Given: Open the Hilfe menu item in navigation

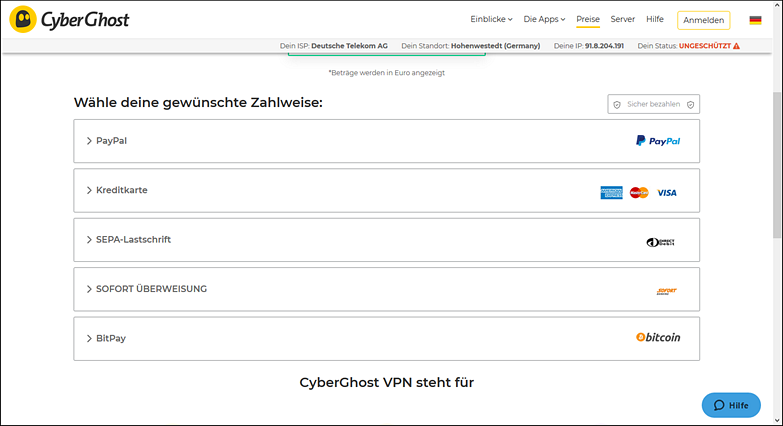Looking at the screenshot, I should pyautogui.click(x=655, y=19).
